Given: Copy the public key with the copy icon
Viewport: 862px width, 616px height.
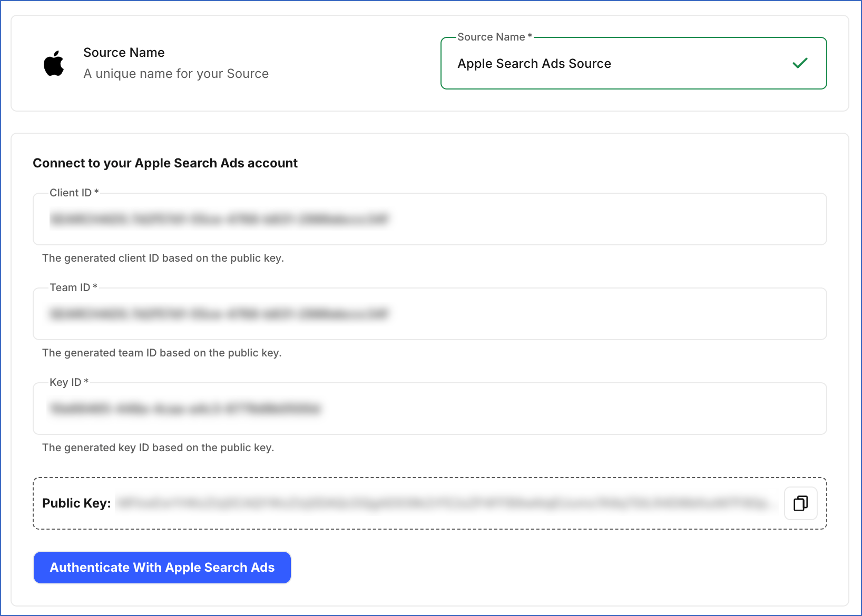Looking at the screenshot, I should pyautogui.click(x=800, y=503).
